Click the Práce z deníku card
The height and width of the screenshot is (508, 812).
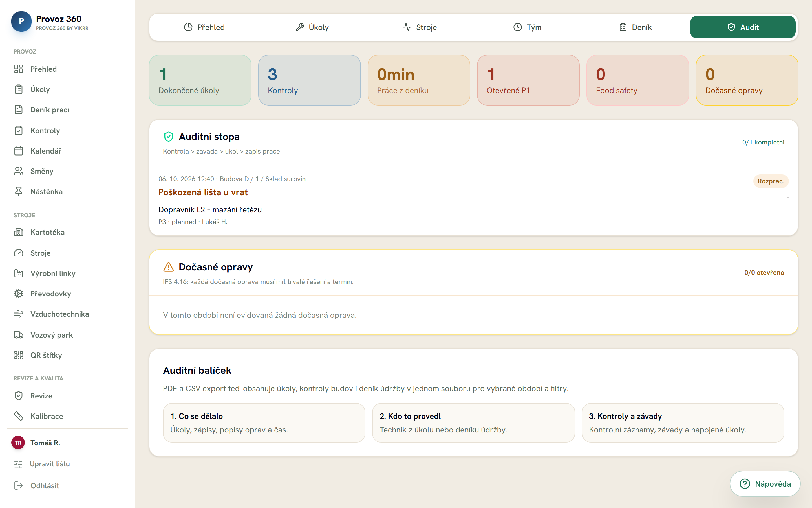point(419,80)
